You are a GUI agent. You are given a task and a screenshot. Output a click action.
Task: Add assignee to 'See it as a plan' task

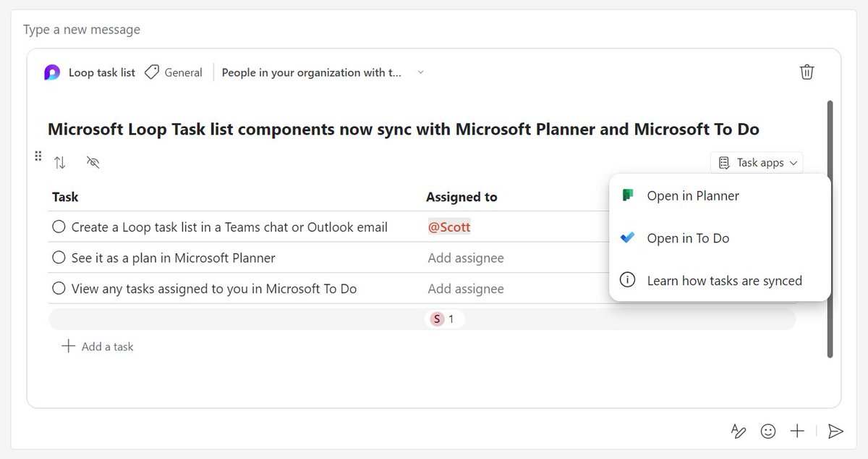coord(466,258)
